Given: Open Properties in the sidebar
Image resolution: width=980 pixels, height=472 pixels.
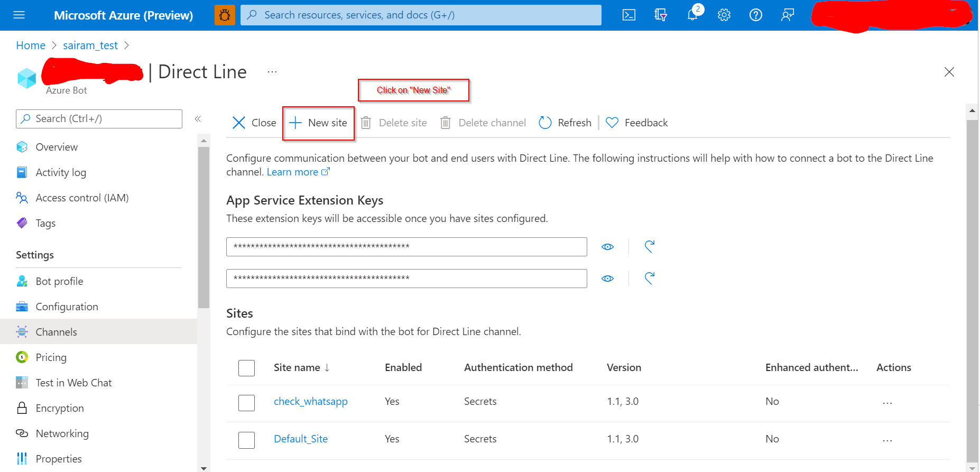Looking at the screenshot, I should [x=59, y=459].
